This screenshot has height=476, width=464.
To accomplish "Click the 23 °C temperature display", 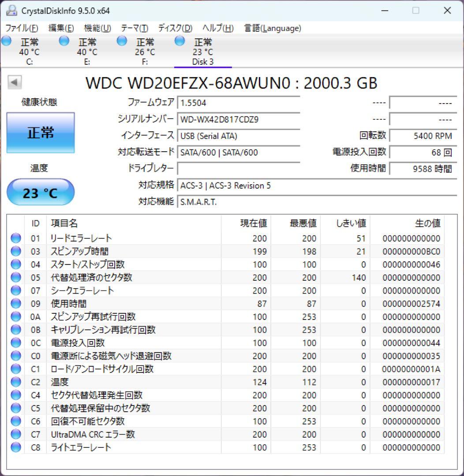I will (x=41, y=192).
